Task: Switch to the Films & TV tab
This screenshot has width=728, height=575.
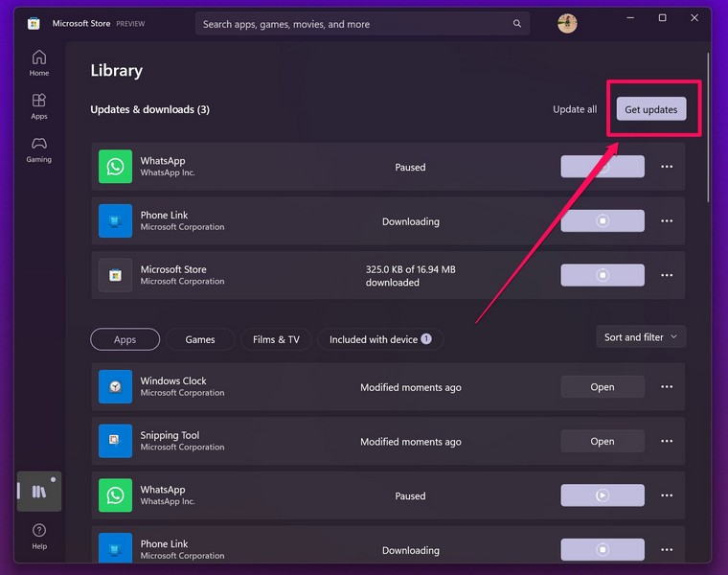Action: coord(276,339)
